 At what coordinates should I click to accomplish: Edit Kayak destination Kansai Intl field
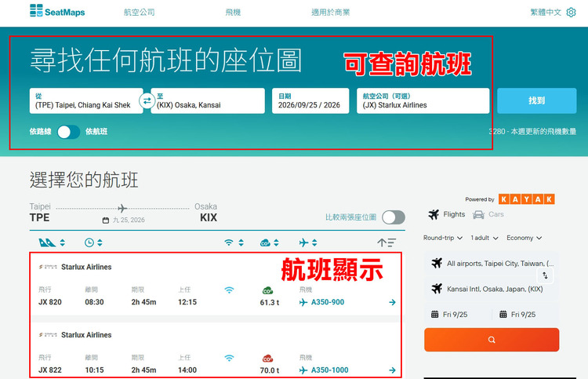492,289
